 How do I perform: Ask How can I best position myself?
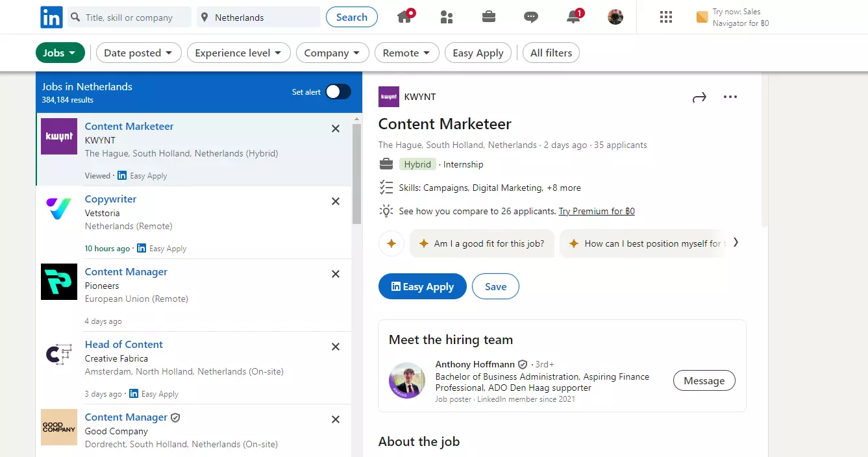click(x=643, y=243)
